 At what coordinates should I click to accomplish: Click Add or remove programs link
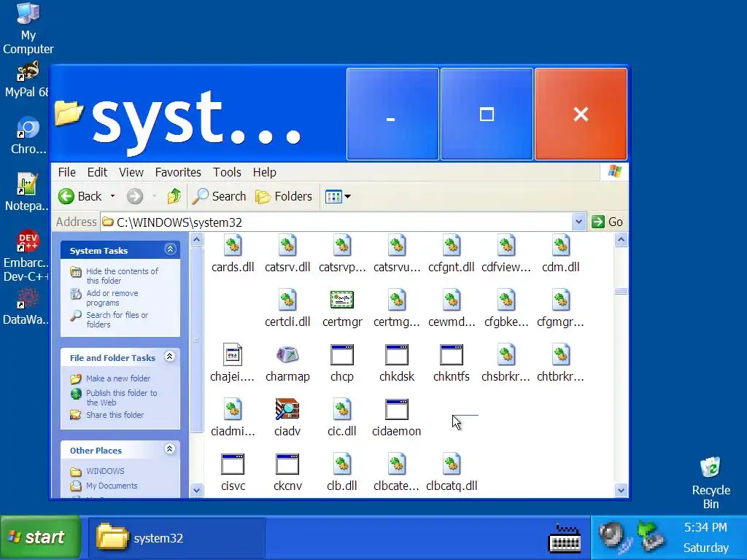(112, 298)
